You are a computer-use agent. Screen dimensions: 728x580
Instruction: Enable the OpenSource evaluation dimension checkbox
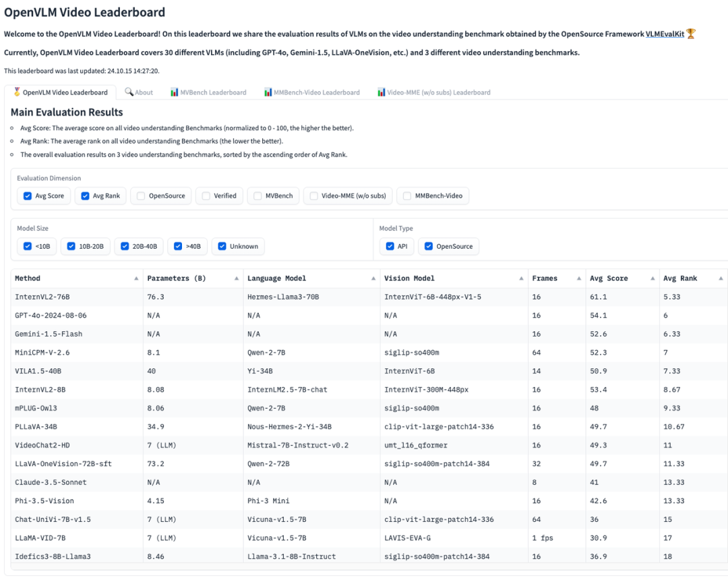click(x=141, y=196)
